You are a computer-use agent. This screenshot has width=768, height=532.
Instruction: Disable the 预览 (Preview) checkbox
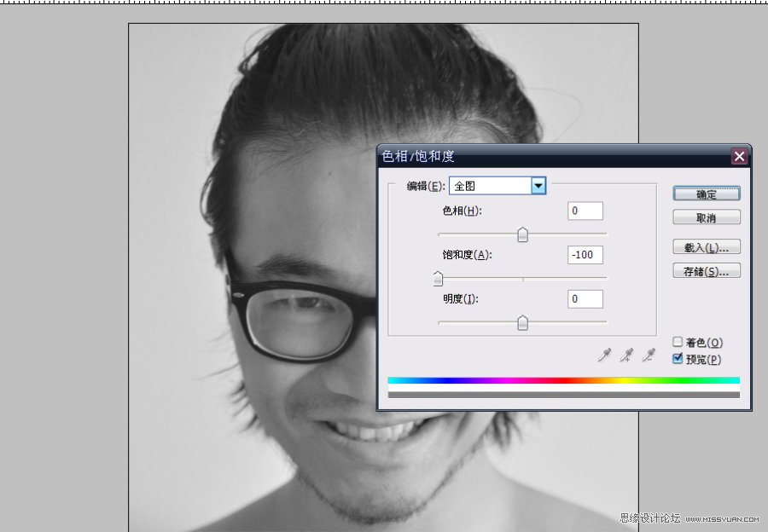pos(678,359)
